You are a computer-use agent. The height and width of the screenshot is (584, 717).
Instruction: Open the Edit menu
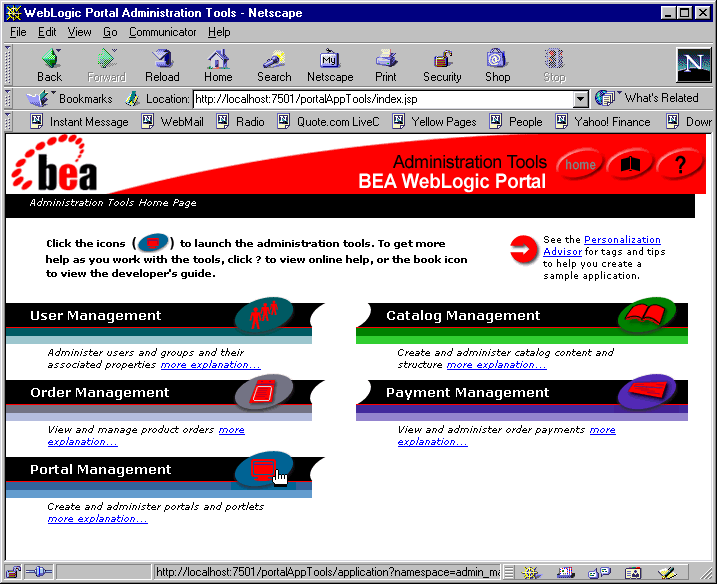pos(47,32)
